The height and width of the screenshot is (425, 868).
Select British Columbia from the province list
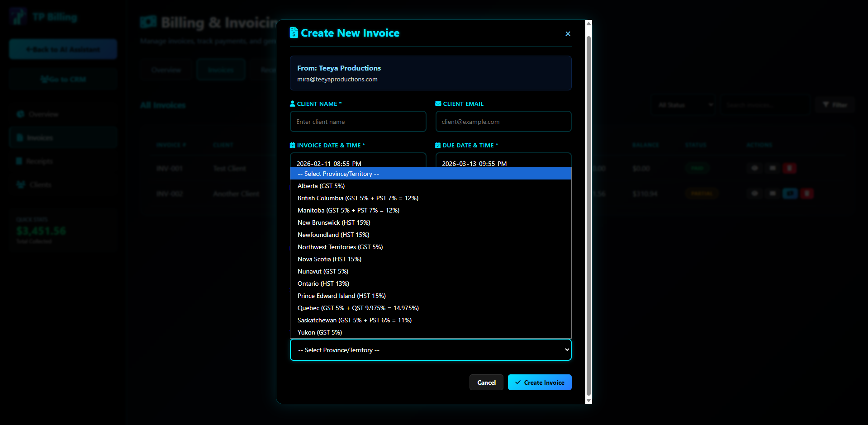(x=358, y=198)
